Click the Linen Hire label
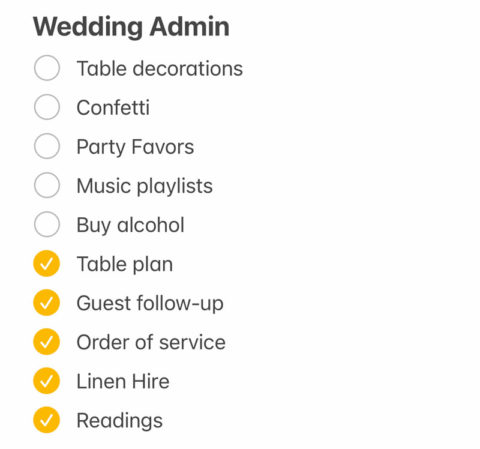480x449 pixels. [123, 381]
